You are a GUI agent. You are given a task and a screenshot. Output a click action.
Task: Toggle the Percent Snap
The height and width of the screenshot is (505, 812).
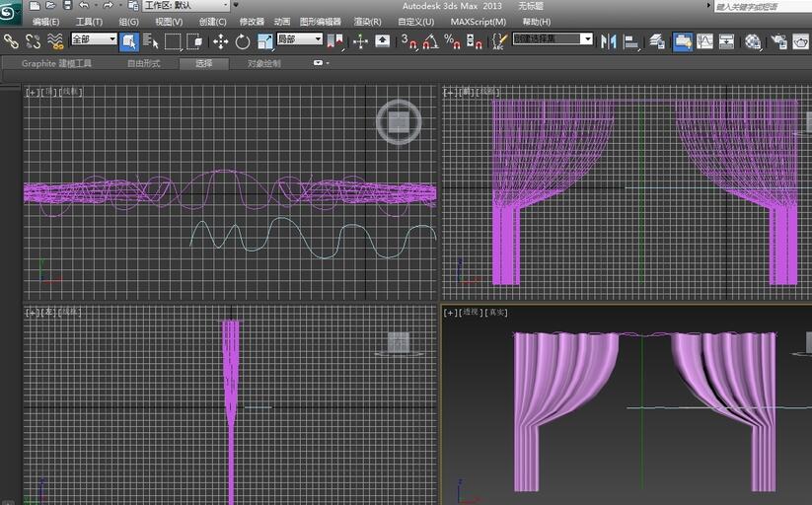click(452, 41)
